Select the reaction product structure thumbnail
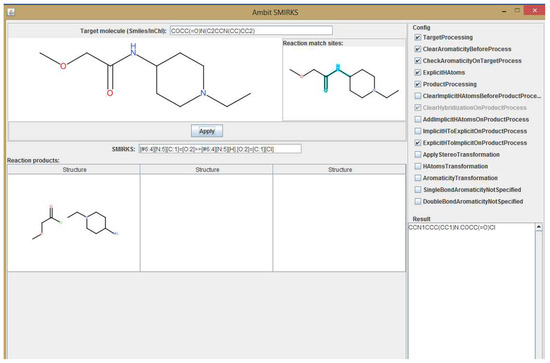Viewport: 550px width, 363px height. (75, 223)
